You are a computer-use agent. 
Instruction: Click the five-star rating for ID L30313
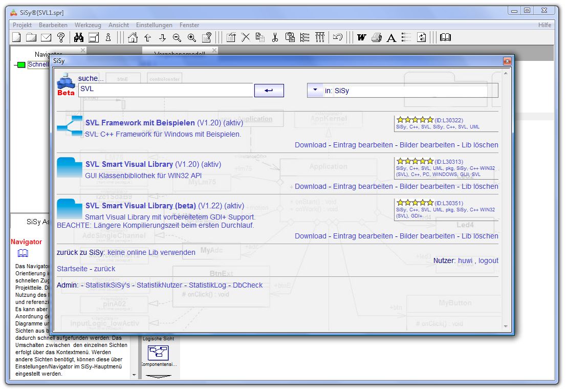[415, 161]
